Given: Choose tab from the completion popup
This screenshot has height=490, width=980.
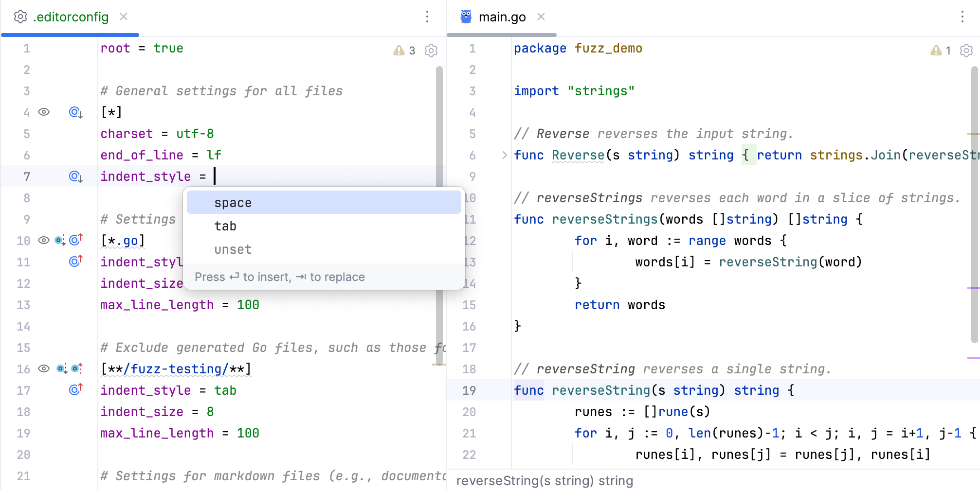Looking at the screenshot, I should [x=225, y=226].
